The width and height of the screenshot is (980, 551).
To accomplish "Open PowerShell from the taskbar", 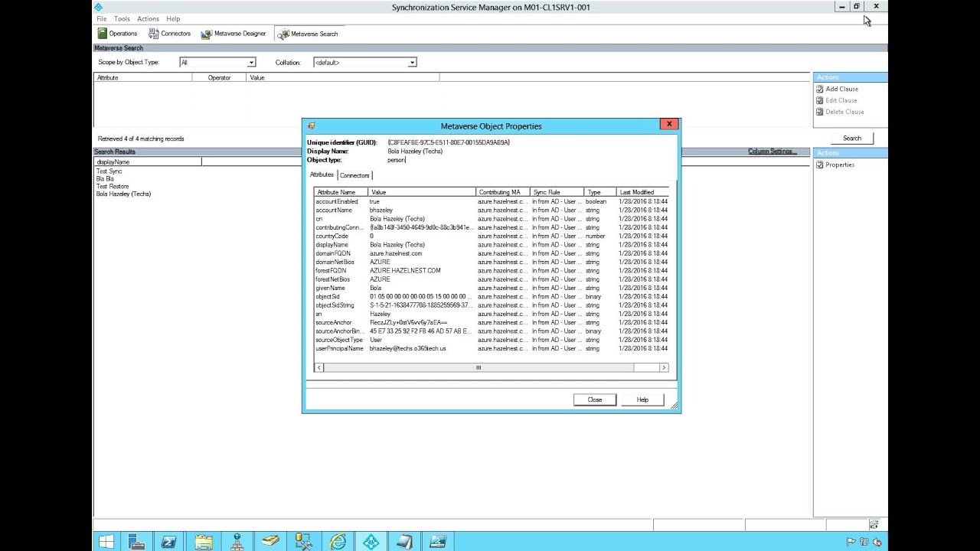I will coord(169,542).
